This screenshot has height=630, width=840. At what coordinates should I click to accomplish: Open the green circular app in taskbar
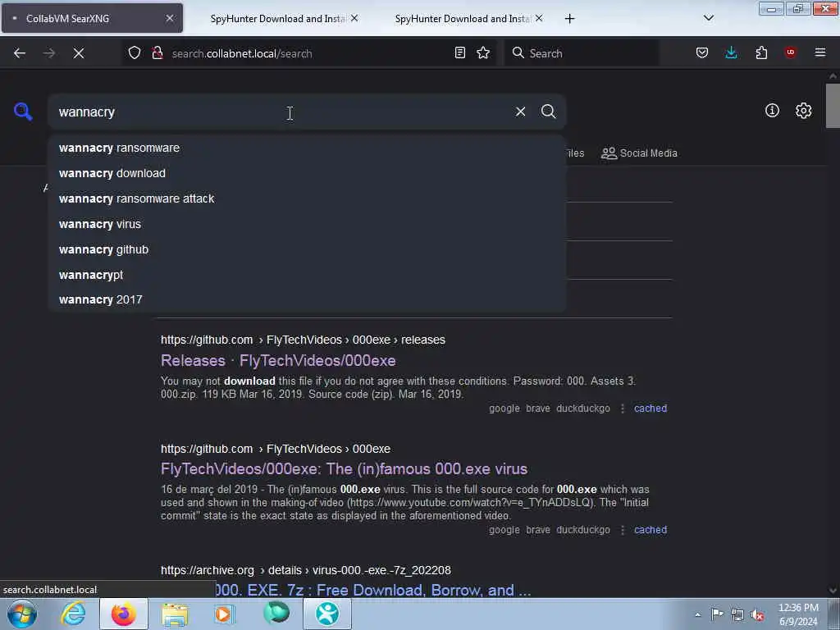[276, 613]
